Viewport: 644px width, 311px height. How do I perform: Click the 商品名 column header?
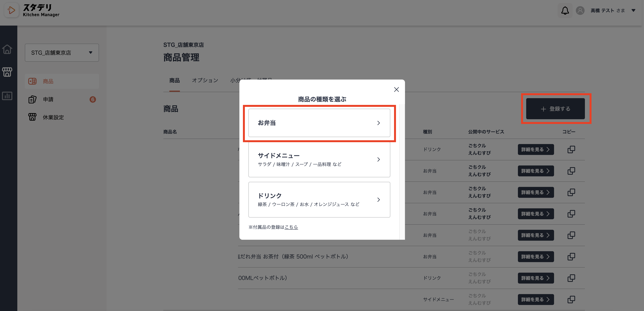tap(170, 132)
